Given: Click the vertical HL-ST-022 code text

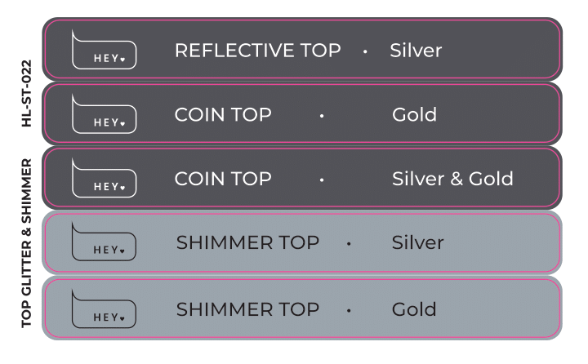Looking at the screenshot, I should [x=26, y=93].
